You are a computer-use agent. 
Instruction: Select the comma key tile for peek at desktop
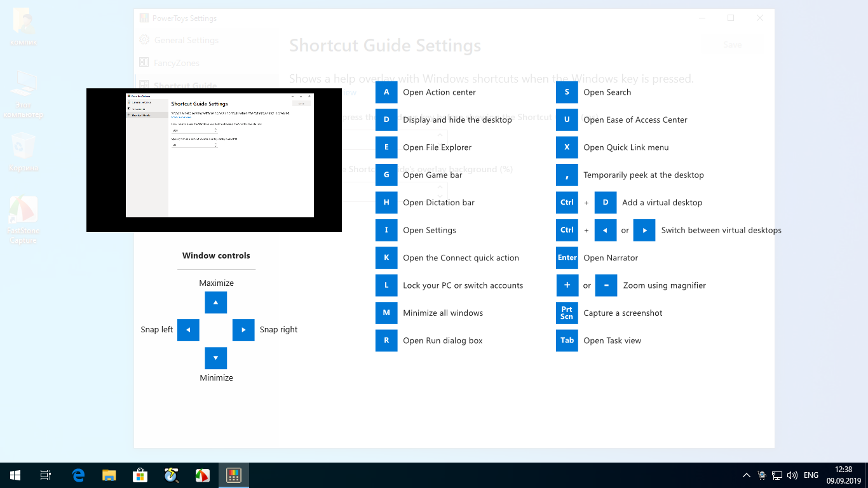567,175
